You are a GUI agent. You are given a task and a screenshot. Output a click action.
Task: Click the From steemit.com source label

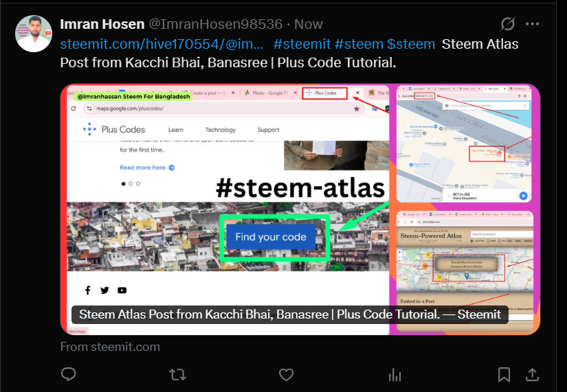pyautogui.click(x=110, y=347)
